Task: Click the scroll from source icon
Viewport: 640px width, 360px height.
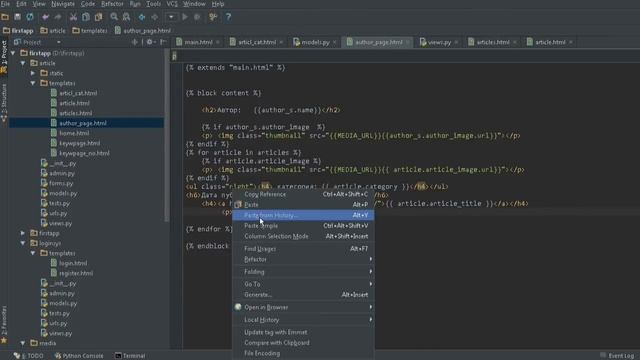Action: point(134,42)
